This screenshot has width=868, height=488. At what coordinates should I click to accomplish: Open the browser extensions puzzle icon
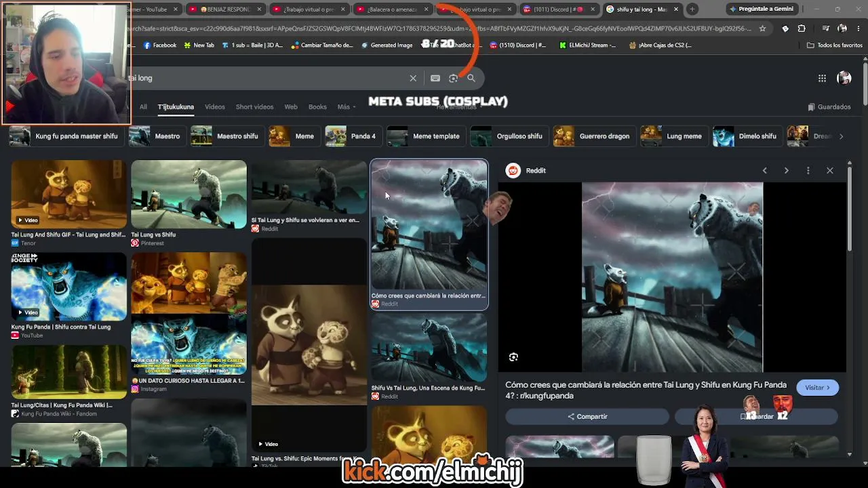point(802,28)
